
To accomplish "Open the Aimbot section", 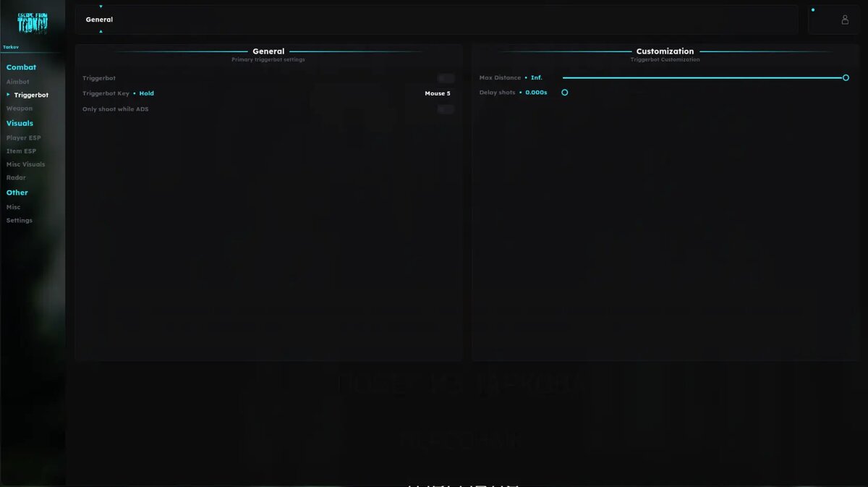I will click(x=18, y=82).
